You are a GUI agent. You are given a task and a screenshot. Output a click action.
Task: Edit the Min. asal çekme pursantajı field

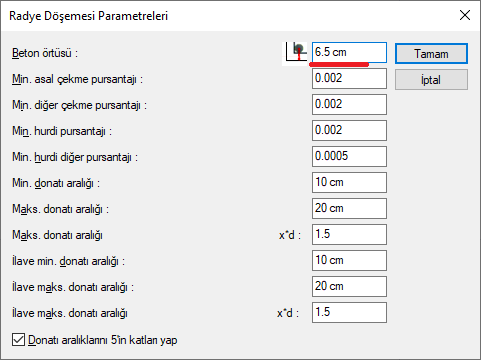[349, 78]
